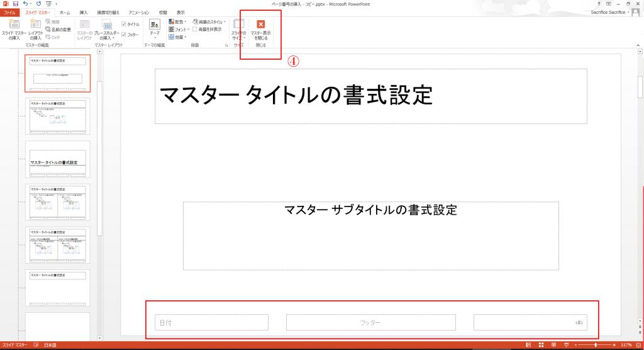Click the Reading View icon in status bar

[x=552, y=345]
